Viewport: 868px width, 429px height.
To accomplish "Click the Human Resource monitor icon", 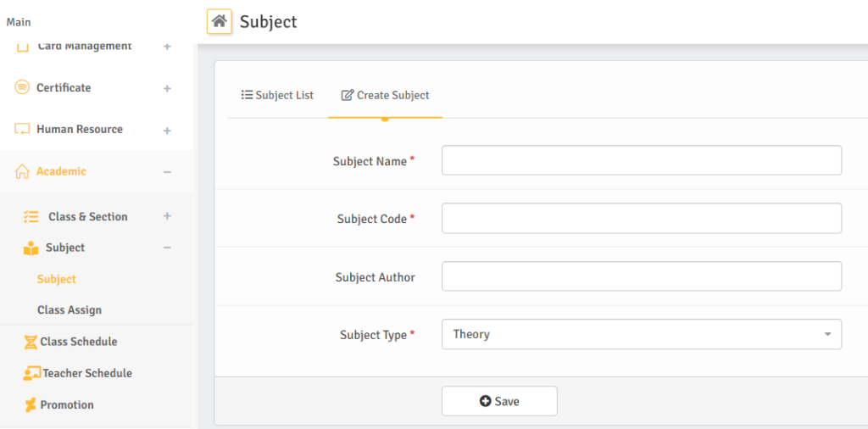I will (22, 130).
